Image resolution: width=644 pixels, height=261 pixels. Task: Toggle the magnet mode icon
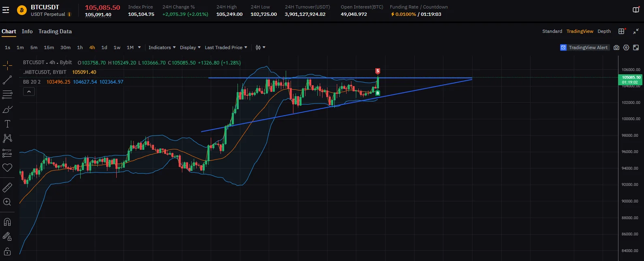point(7,222)
